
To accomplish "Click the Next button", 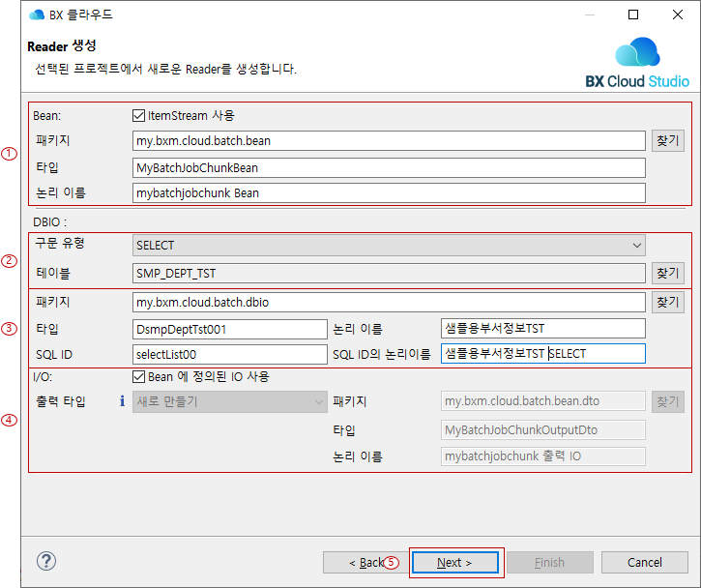I will tap(454, 562).
